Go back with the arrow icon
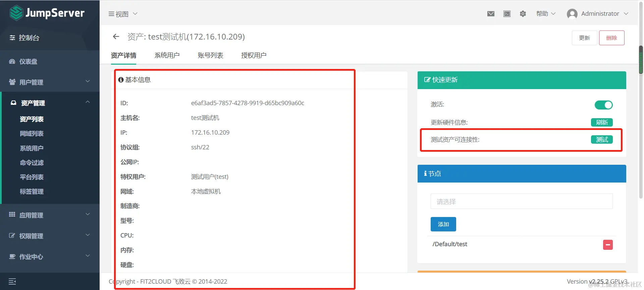 (x=116, y=37)
